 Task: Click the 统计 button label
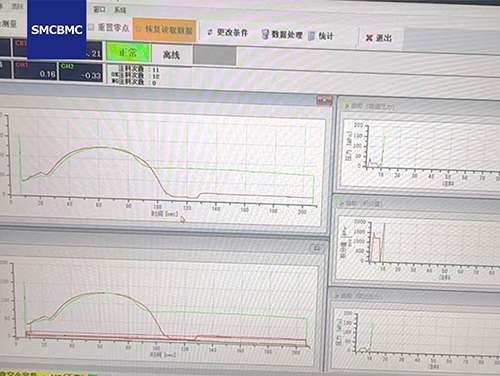point(326,36)
